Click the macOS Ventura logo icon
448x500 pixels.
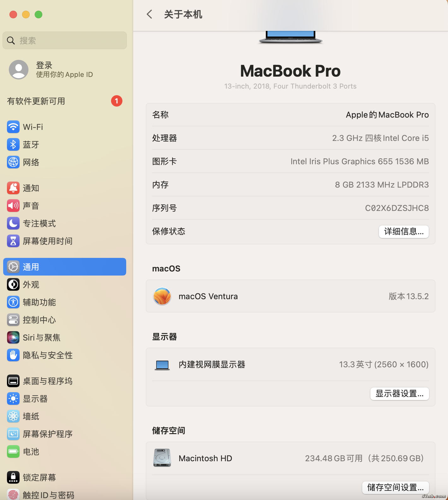(x=162, y=296)
